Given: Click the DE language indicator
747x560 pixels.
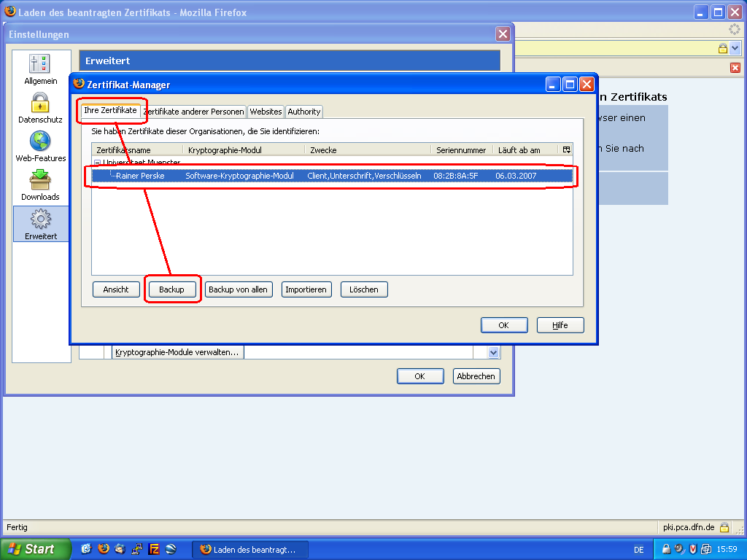Looking at the screenshot, I should click(x=639, y=550).
